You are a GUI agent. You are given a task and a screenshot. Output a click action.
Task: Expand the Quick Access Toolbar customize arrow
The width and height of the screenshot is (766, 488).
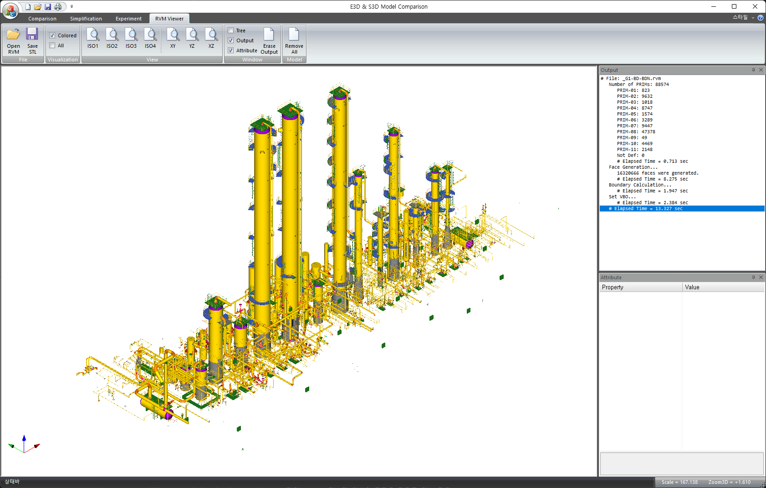71,7
